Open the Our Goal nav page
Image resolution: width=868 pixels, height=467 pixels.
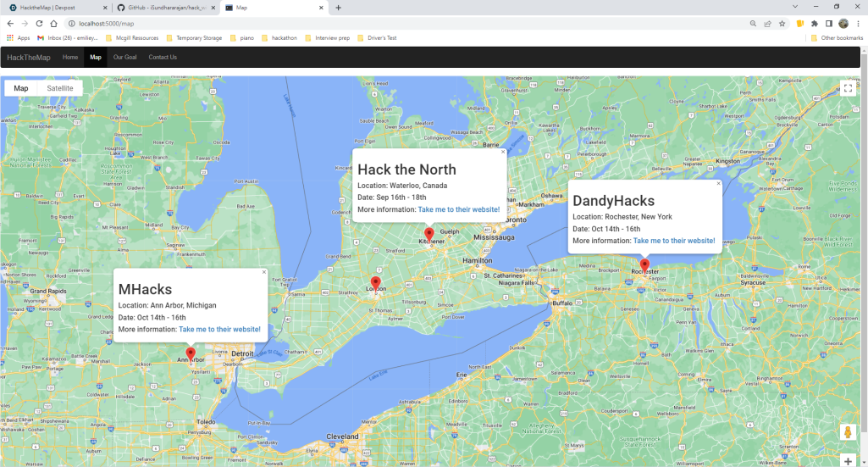[125, 57]
